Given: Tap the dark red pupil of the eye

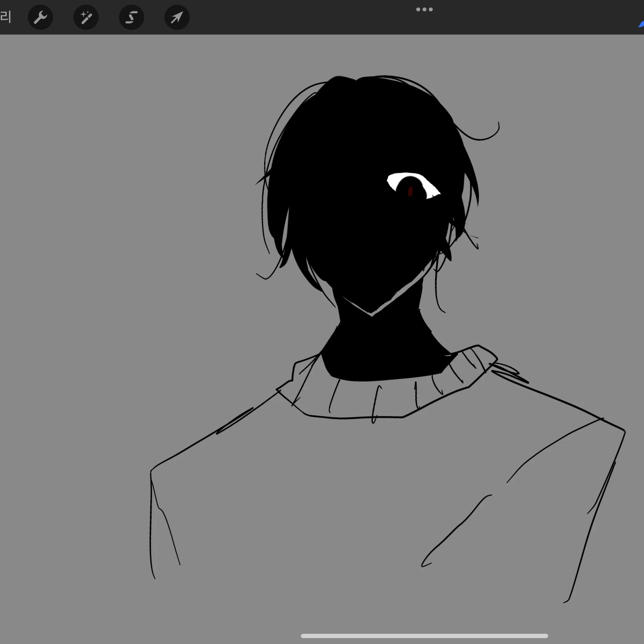Looking at the screenshot, I should click(410, 191).
